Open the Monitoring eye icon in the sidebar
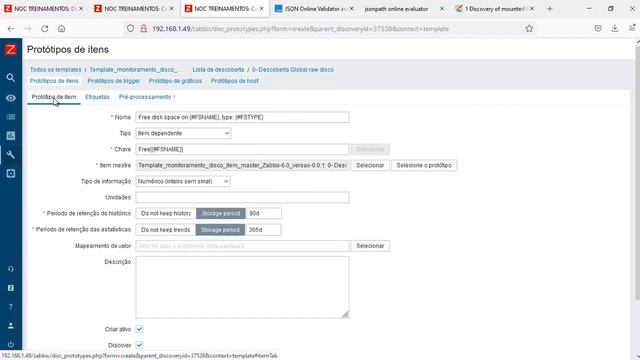 11,98
